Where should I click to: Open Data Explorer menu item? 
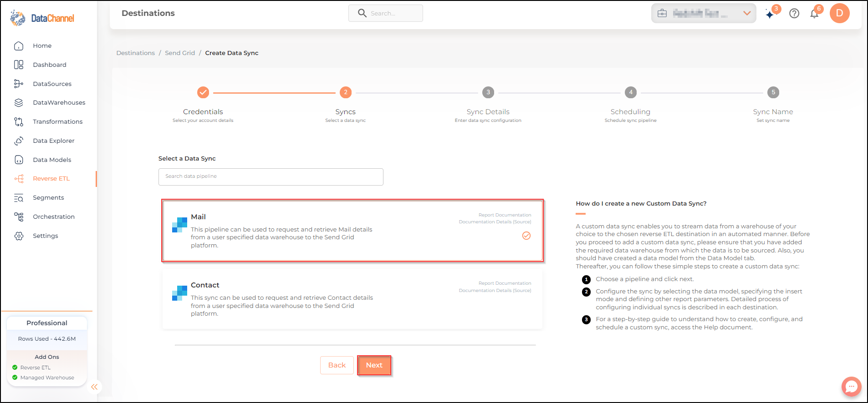pyautogui.click(x=54, y=141)
